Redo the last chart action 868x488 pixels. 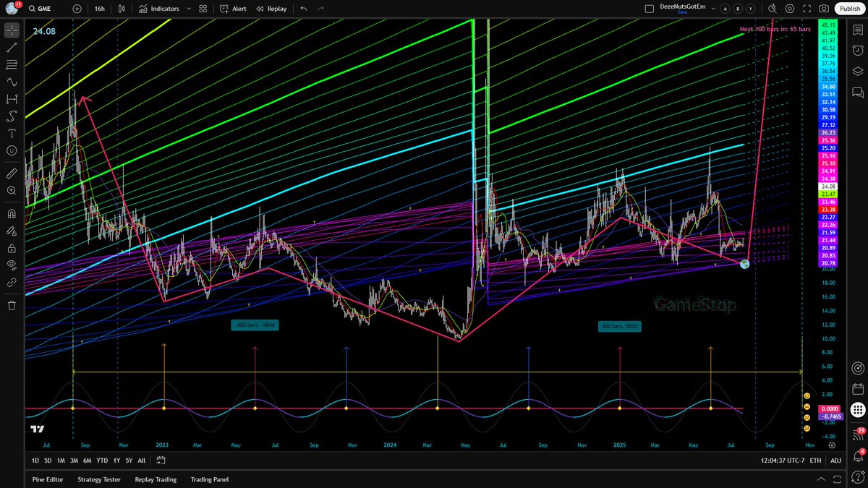[x=321, y=9]
